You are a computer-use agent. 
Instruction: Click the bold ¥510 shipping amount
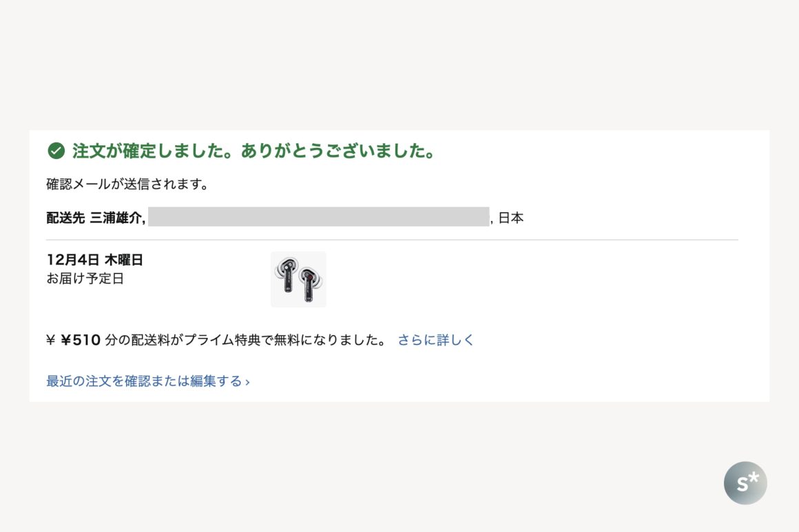pos(81,340)
